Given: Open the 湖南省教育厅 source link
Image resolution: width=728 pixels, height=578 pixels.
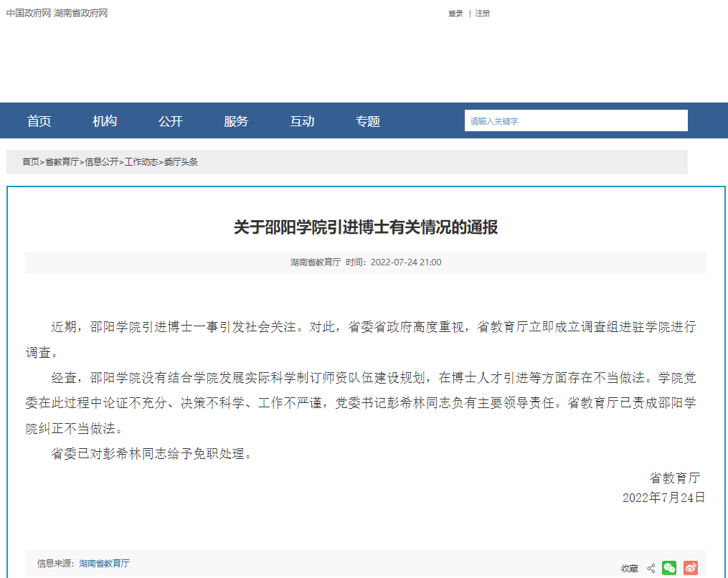Looking at the screenshot, I should pyautogui.click(x=105, y=563).
